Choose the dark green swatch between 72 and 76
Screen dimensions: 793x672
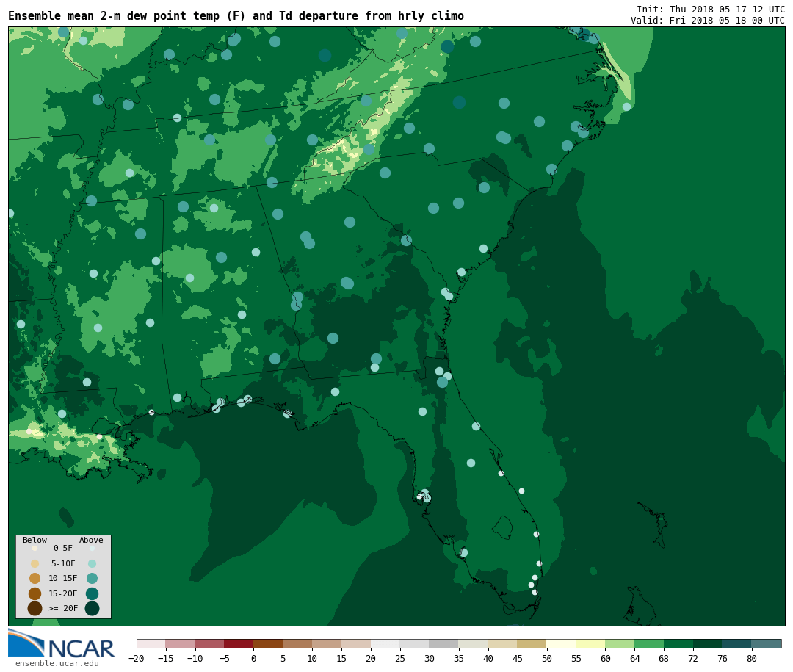pyautogui.click(x=709, y=643)
